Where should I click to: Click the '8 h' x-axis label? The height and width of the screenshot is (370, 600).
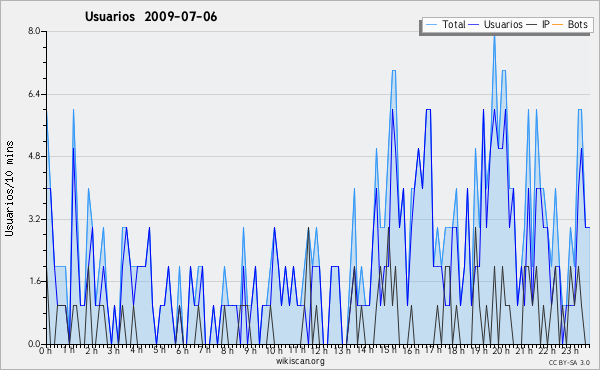pos(227,351)
